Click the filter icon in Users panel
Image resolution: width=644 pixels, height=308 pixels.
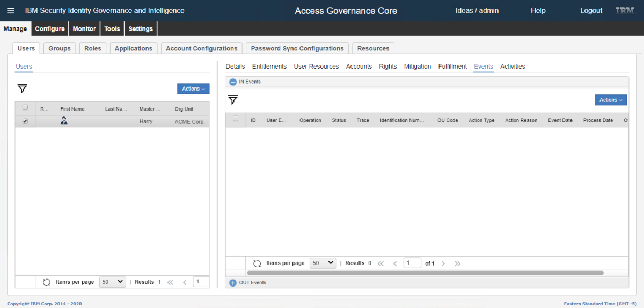22,89
